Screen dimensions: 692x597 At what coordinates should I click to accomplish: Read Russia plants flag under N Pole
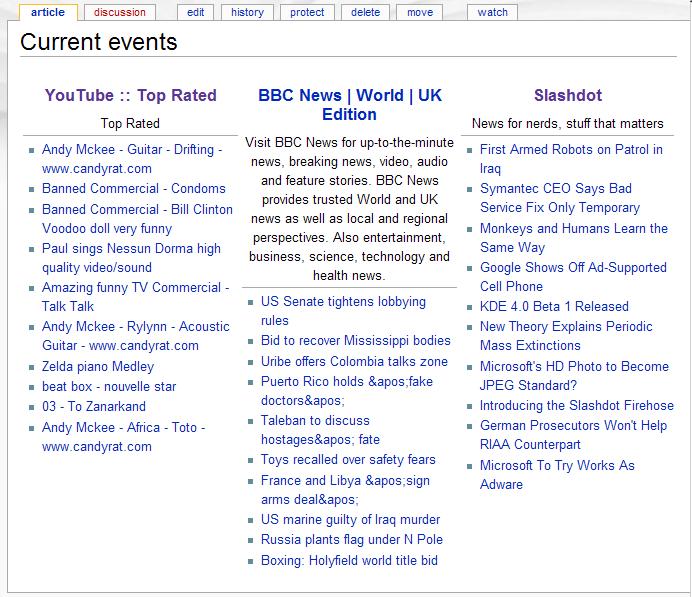coord(352,539)
